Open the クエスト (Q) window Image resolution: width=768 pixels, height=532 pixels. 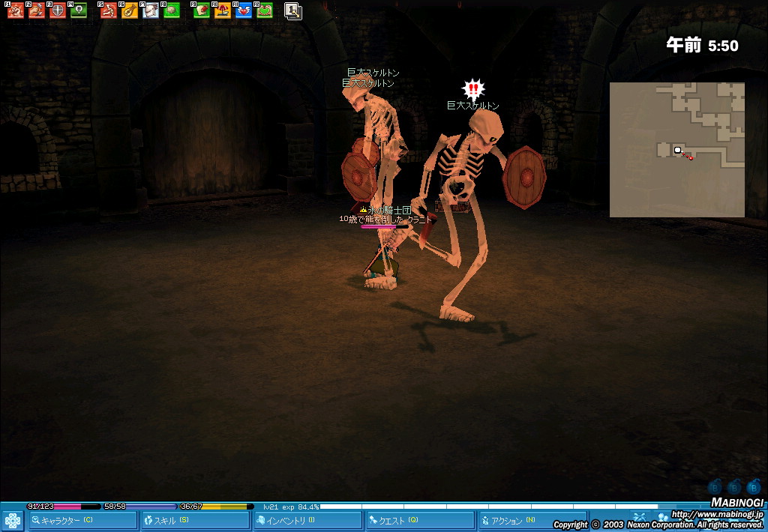pyautogui.click(x=420, y=520)
